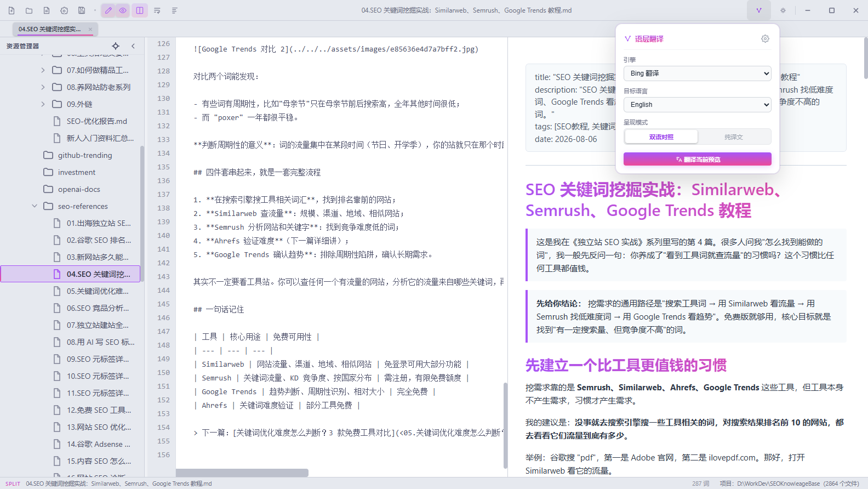Toggle the split view layout button
Image resolution: width=868 pixels, height=489 pixels.
tap(140, 10)
